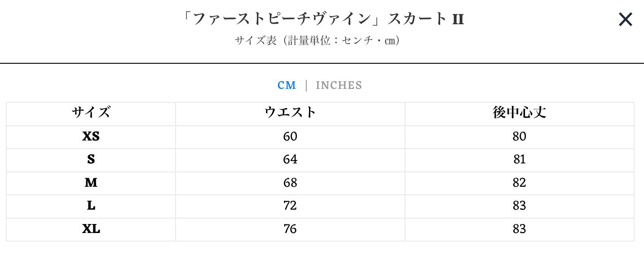Click the skirt title heading text
Screen dimensions: 644x255
pyautogui.click(x=322, y=19)
